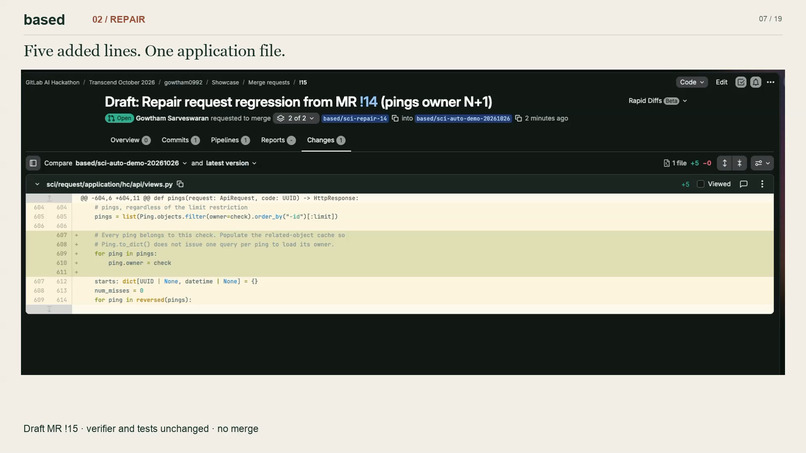
Task: Toggle the file browser sidebar icon
Action: point(33,163)
